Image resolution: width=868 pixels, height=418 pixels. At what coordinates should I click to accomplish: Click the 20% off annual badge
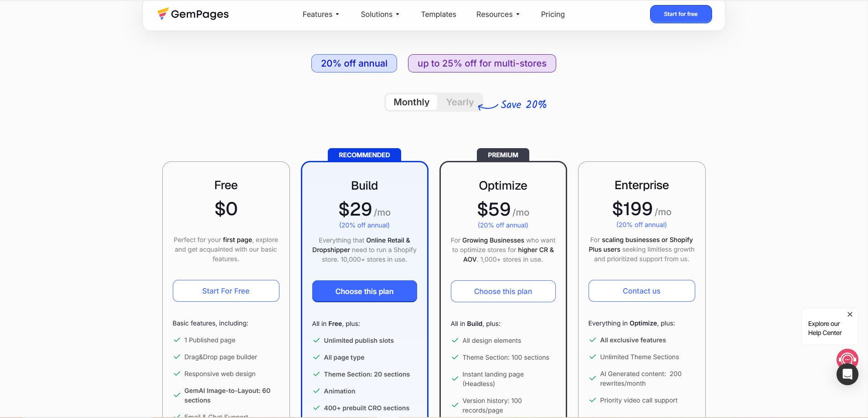[x=354, y=63]
